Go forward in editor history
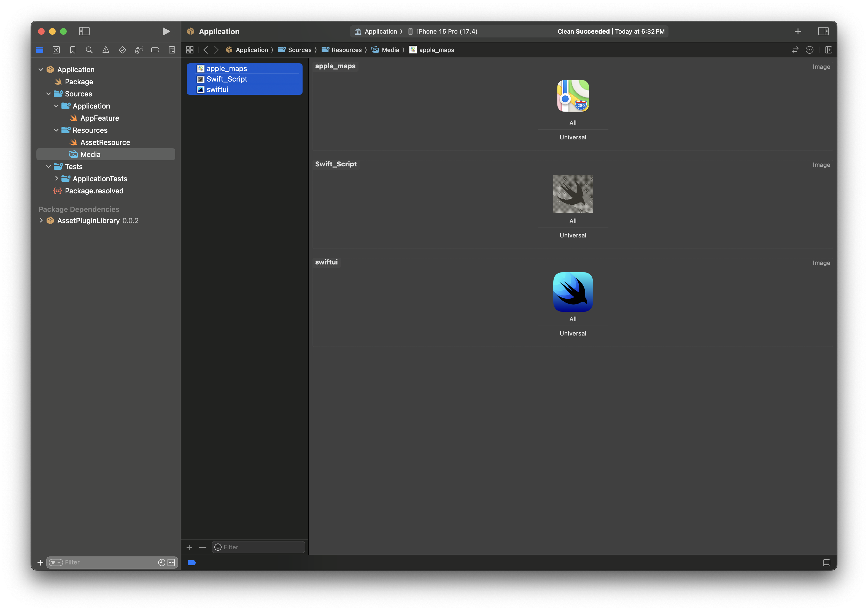Screen dimensions: 868x611 tap(217, 50)
